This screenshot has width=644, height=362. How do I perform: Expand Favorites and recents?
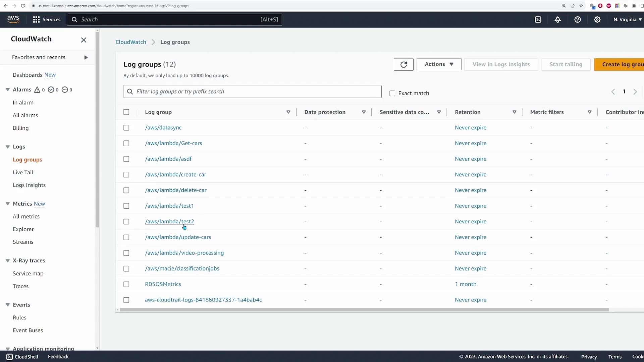[86, 57]
